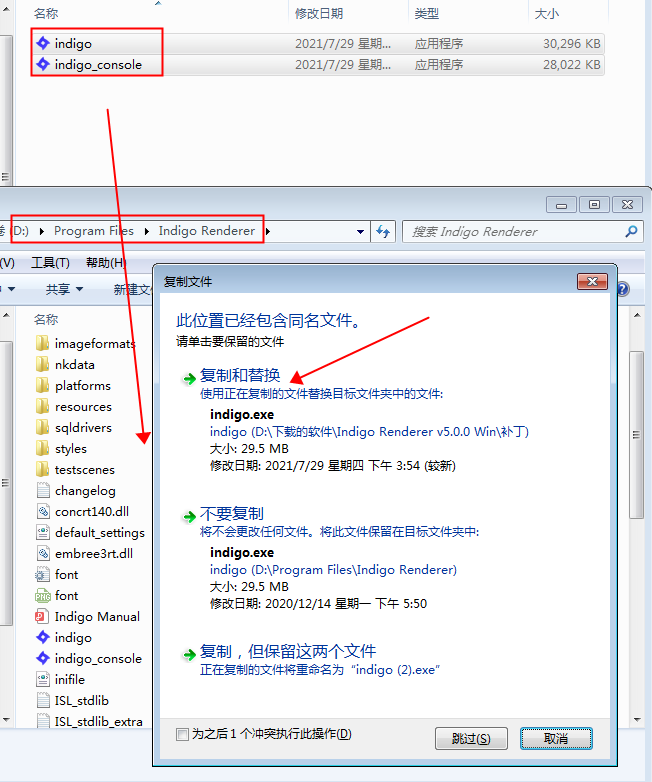Click Program Files in the address bar
Viewport: 652px width, 782px height.
[x=94, y=231]
